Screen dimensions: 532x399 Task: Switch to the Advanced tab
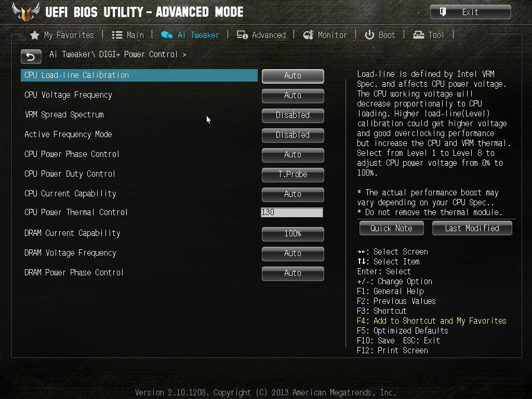tap(261, 35)
